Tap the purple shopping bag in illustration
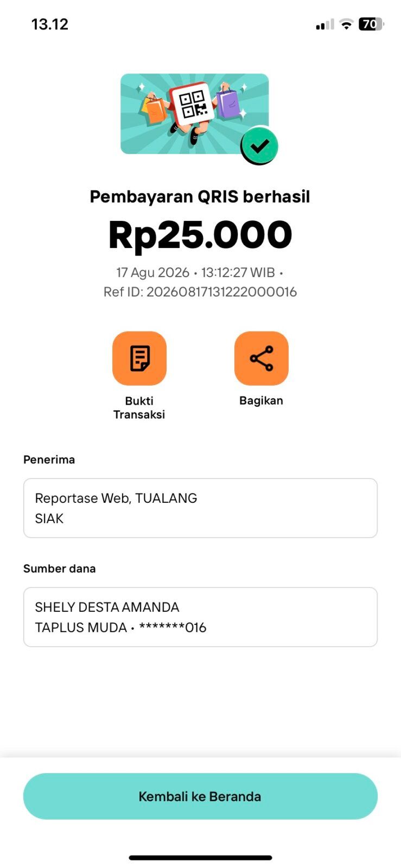Viewport: 401px width, 868px height. pyautogui.click(x=228, y=103)
